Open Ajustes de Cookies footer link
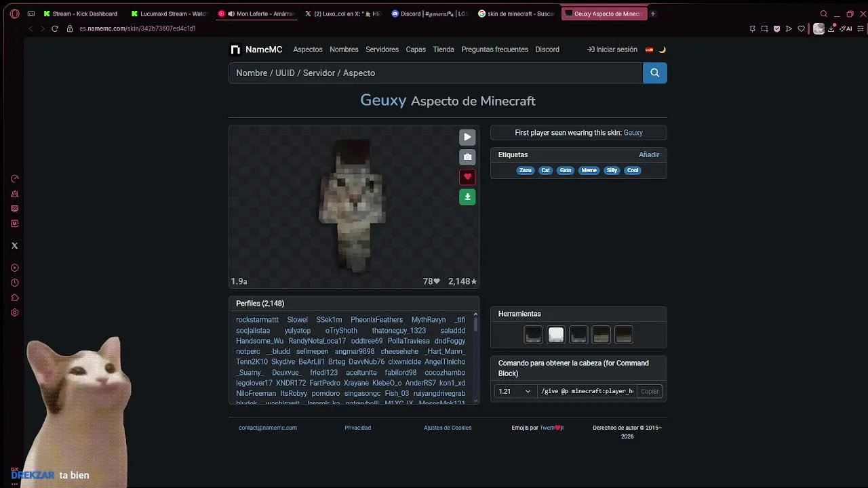 (x=448, y=428)
